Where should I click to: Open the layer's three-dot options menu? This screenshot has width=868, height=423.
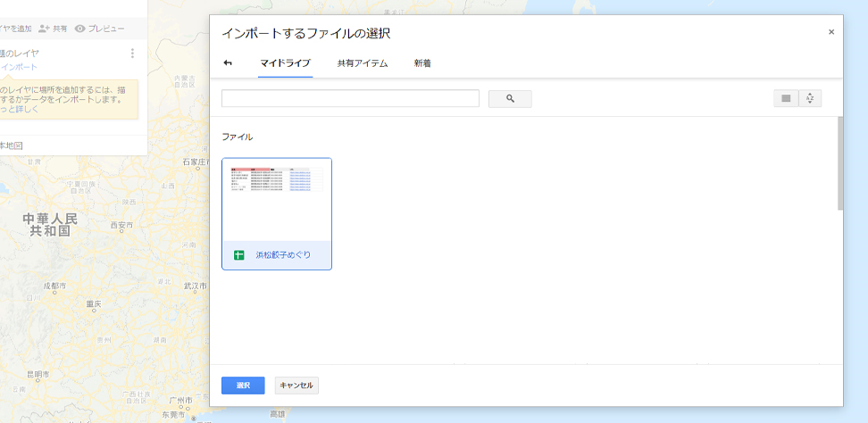(x=132, y=54)
